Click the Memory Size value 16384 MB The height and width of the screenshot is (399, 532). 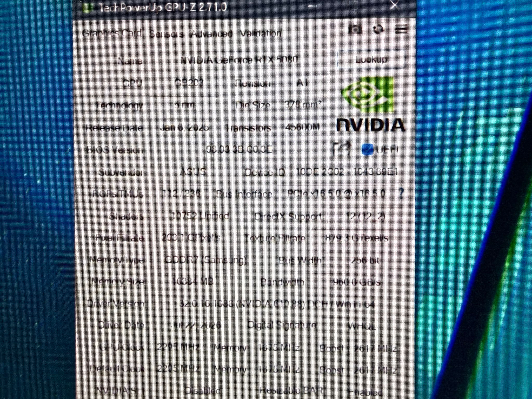pos(193,282)
